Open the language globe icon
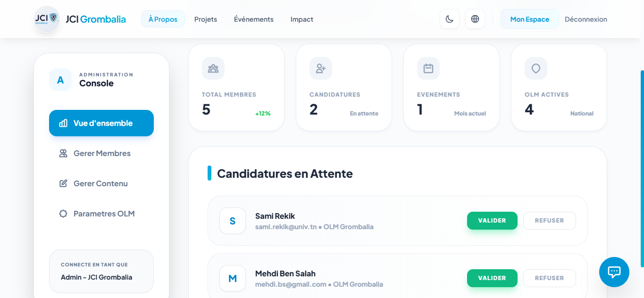Image resolution: width=644 pixels, height=298 pixels. 475,19
